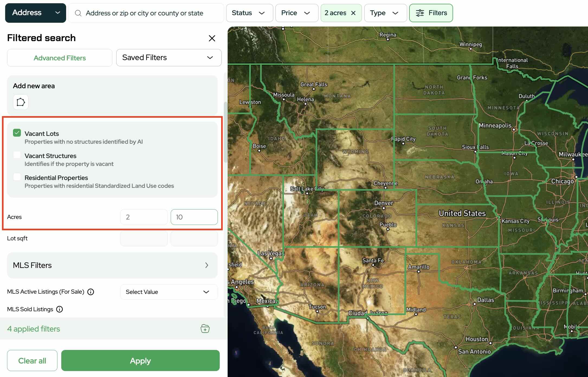Remove the 2 acres filter chip
The height and width of the screenshot is (377, 588).
coord(353,13)
